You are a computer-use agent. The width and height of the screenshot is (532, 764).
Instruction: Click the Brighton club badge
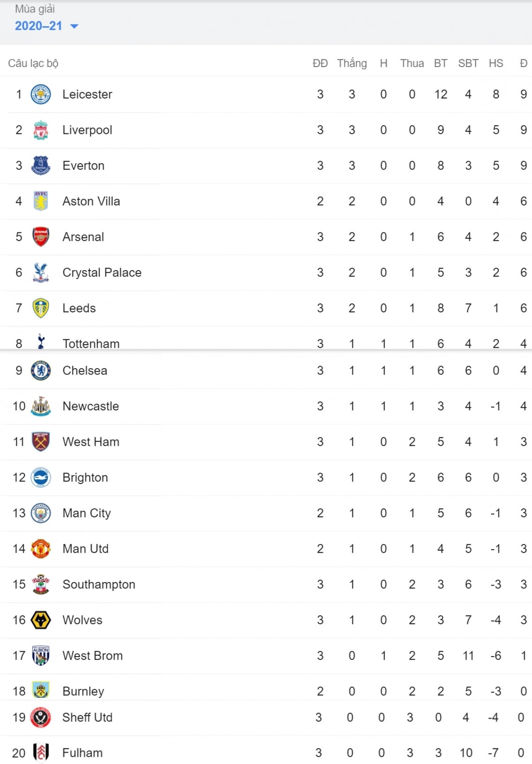[41, 477]
